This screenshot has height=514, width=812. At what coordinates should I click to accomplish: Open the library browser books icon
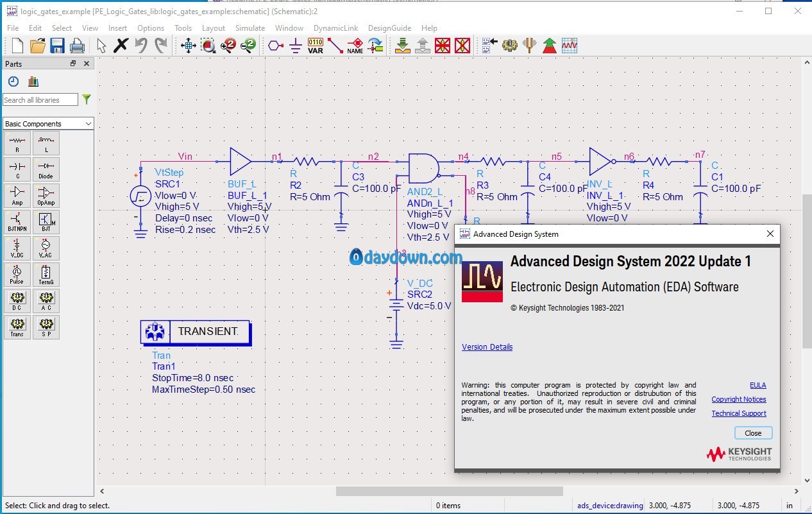(x=33, y=81)
